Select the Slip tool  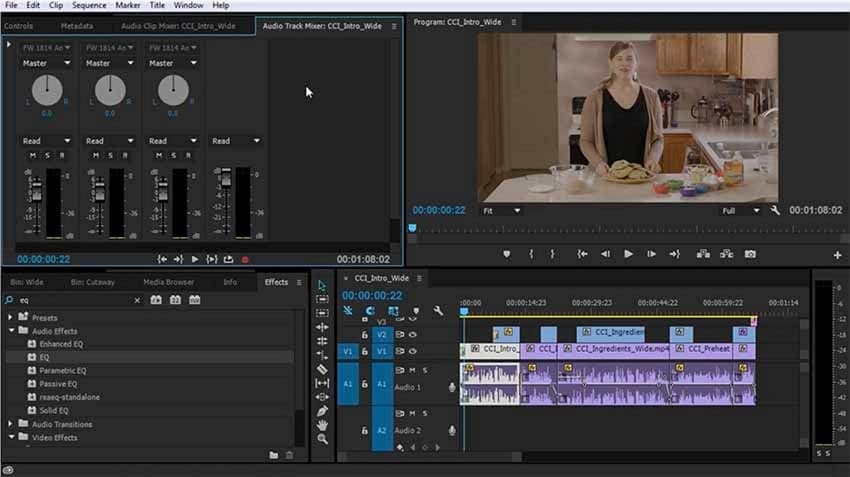(322, 383)
